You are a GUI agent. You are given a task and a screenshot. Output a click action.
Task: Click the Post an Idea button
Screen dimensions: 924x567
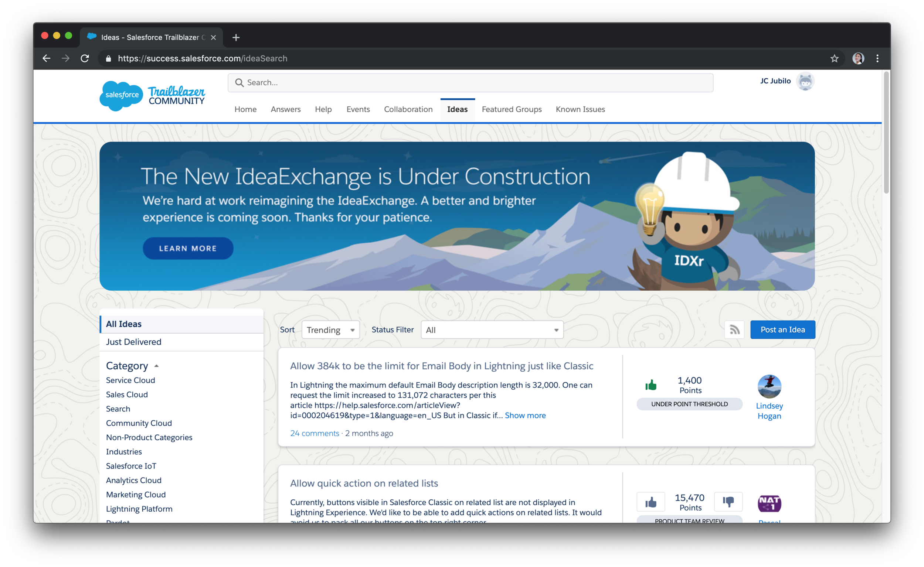point(782,329)
